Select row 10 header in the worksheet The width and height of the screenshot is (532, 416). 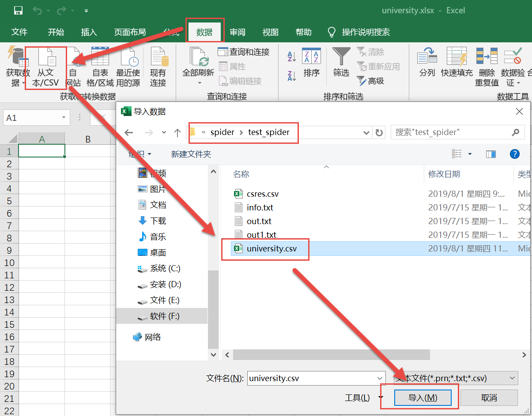(9, 262)
